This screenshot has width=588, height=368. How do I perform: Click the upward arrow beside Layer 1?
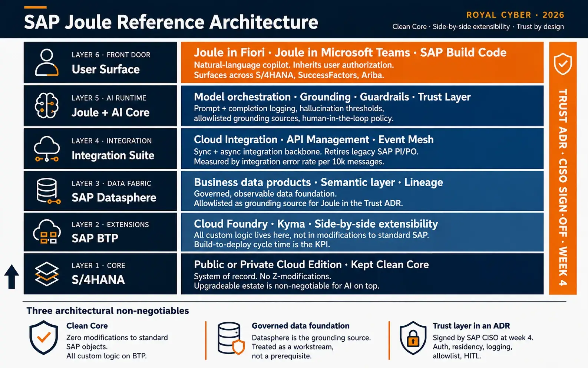pos(11,276)
